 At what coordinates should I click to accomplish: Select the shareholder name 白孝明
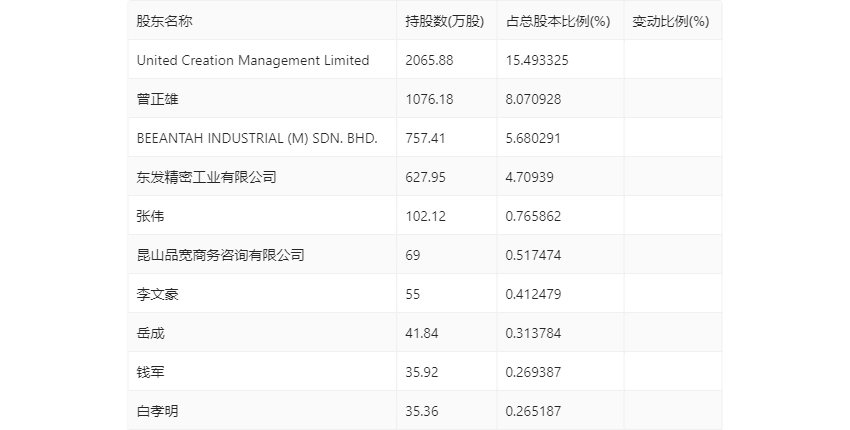click(x=157, y=412)
